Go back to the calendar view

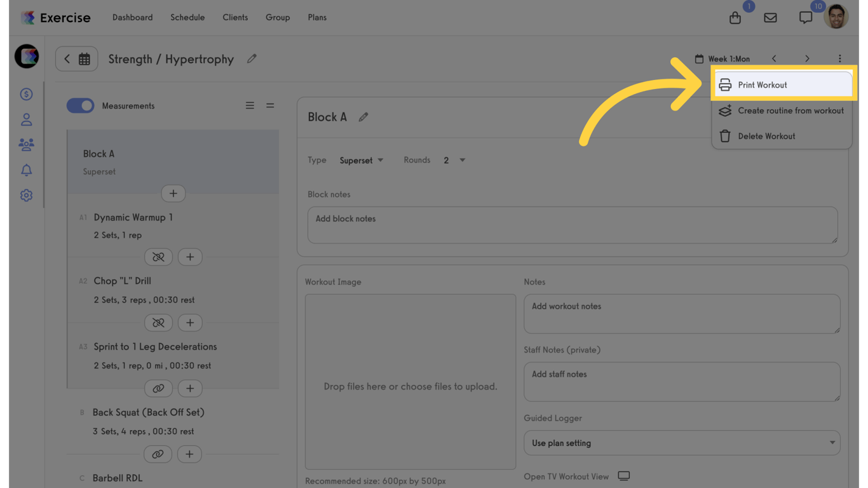point(76,59)
